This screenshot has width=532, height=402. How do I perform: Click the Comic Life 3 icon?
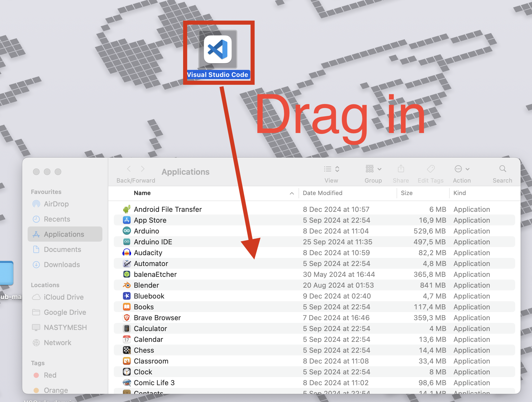[126, 382]
